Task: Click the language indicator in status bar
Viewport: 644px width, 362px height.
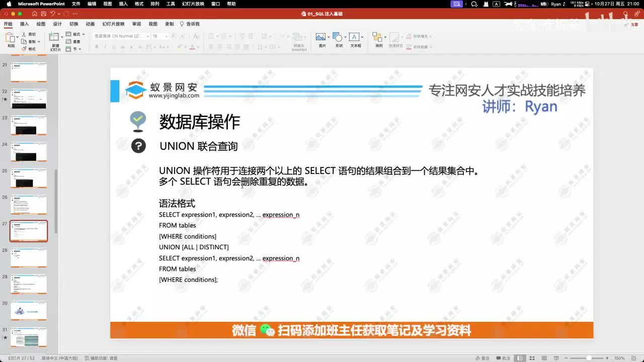Action: 59,358
